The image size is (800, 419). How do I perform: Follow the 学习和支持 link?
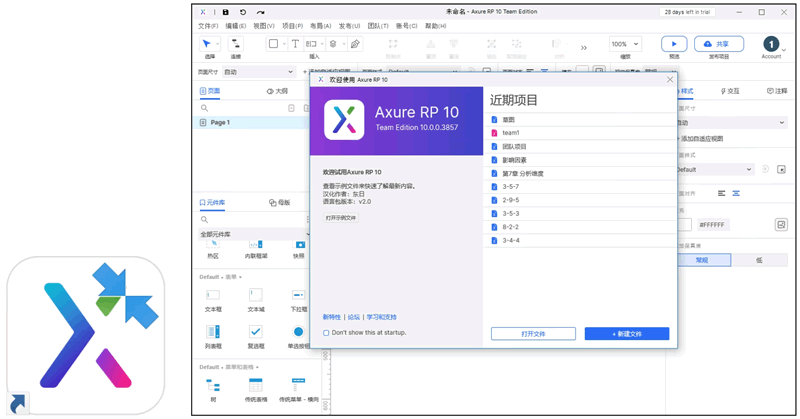click(x=382, y=317)
